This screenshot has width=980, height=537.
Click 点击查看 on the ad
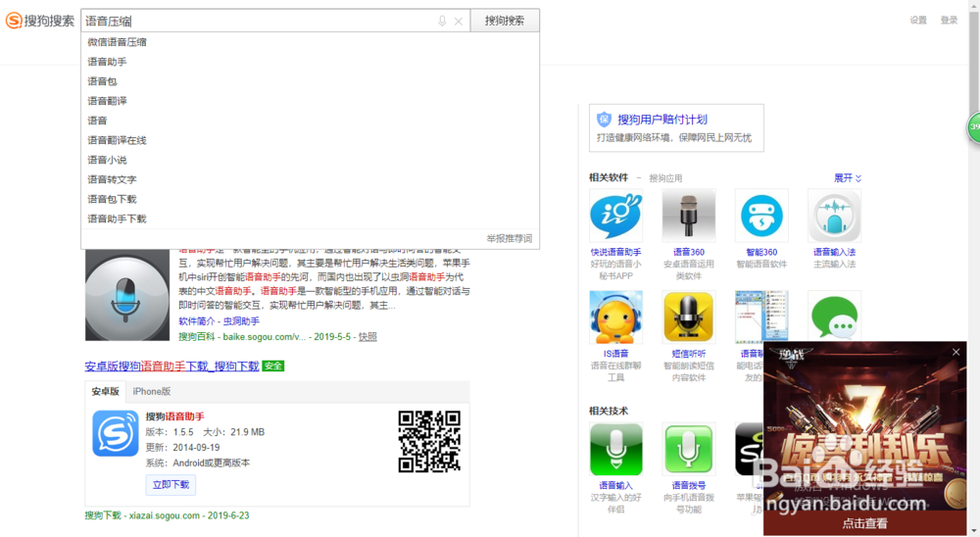coord(865,523)
